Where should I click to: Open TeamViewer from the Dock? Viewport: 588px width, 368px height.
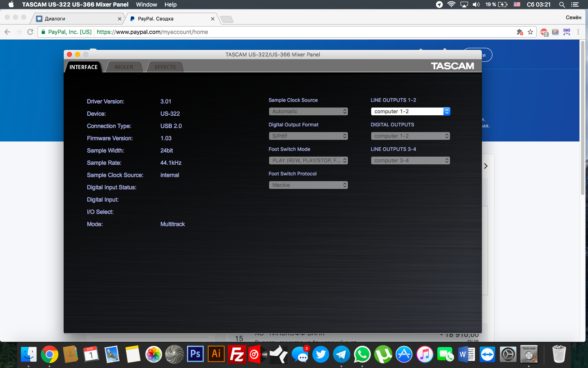[487, 355]
